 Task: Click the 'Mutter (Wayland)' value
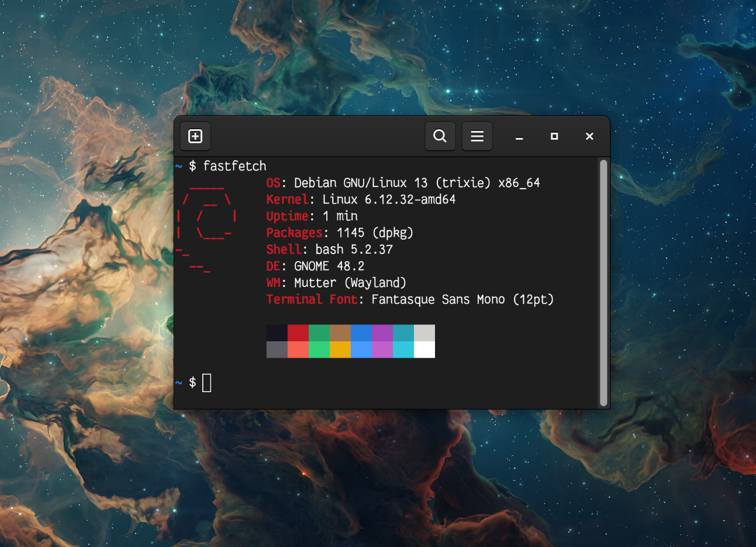pos(350,283)
